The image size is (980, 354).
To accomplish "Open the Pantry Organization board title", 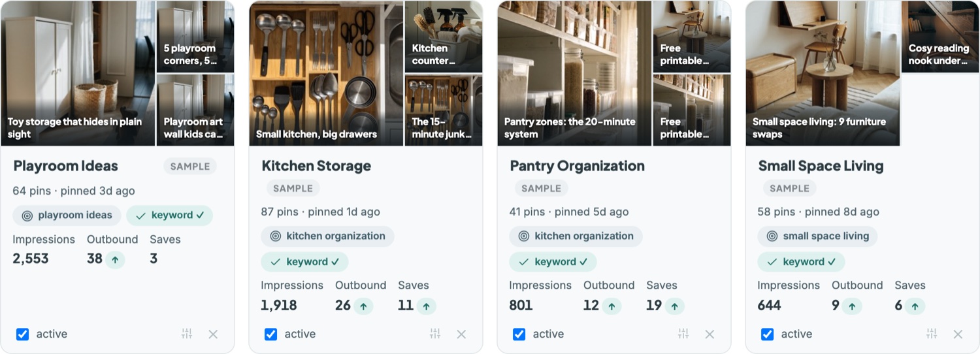I will coord(577,166).
